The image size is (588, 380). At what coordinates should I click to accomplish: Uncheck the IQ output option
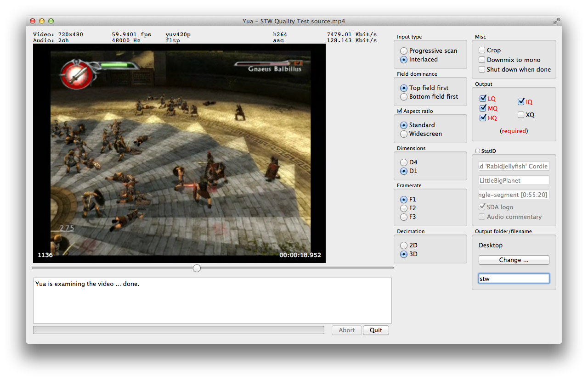pos(521,102)
